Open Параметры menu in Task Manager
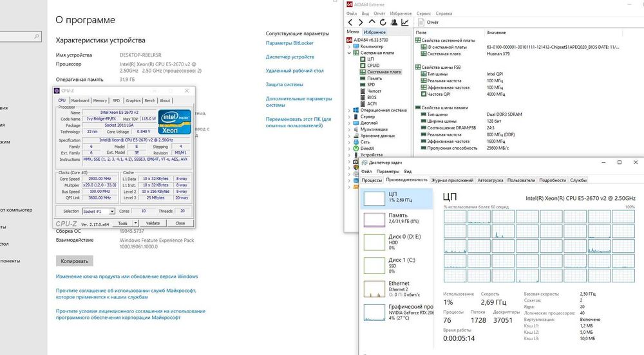This screenshot has height=355, width=644. point(388,171)
